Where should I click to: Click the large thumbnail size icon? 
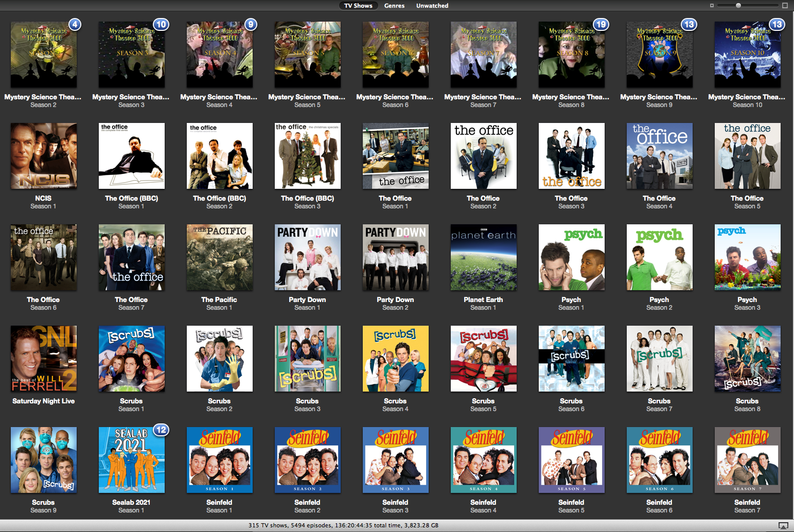click(785, 5)
